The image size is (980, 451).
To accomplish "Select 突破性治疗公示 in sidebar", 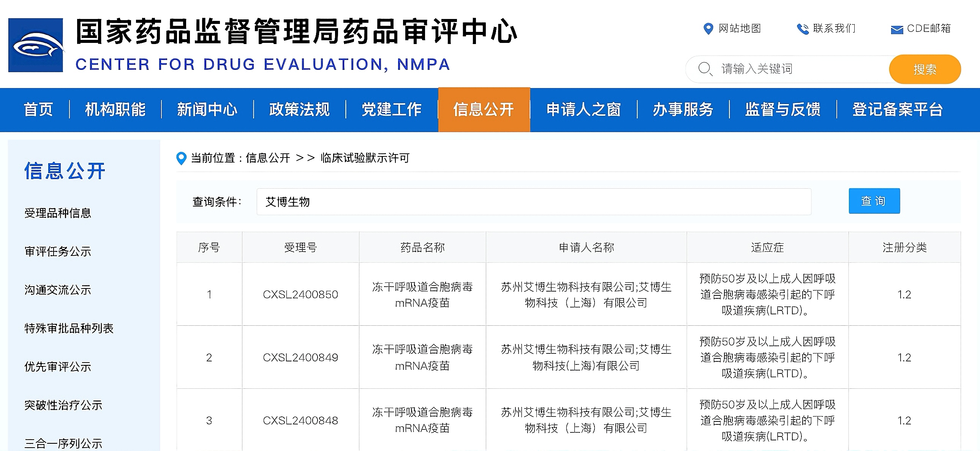I will 63,405.
